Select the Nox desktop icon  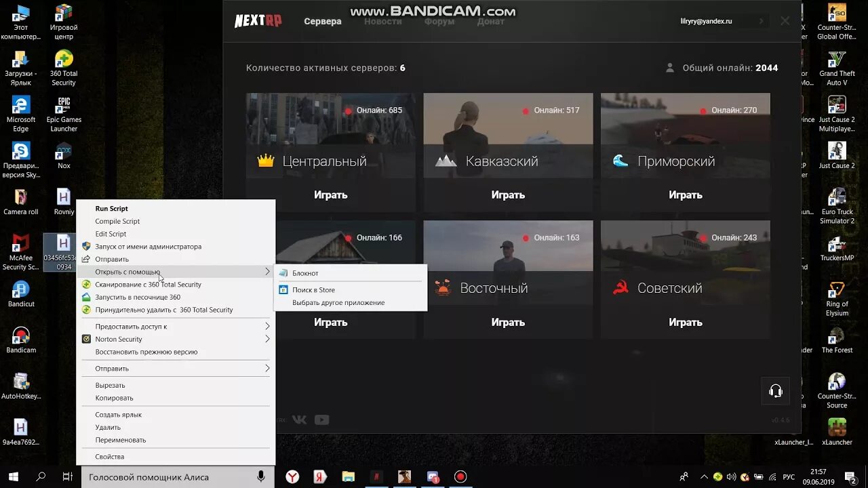point(64,156)
